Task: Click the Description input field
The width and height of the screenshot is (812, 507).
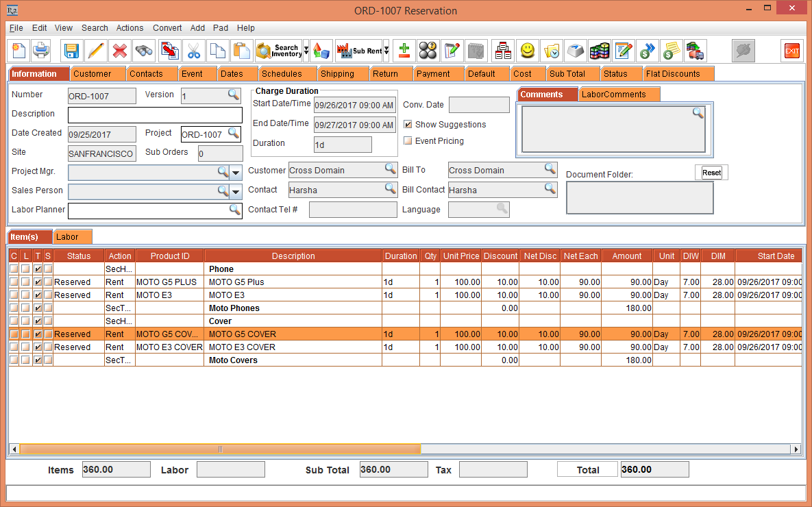Action: 155,114
